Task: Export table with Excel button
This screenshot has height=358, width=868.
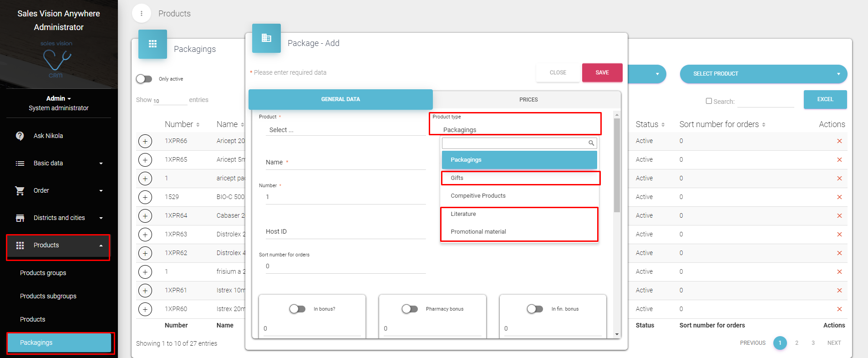Action: (x=825, y=99)
